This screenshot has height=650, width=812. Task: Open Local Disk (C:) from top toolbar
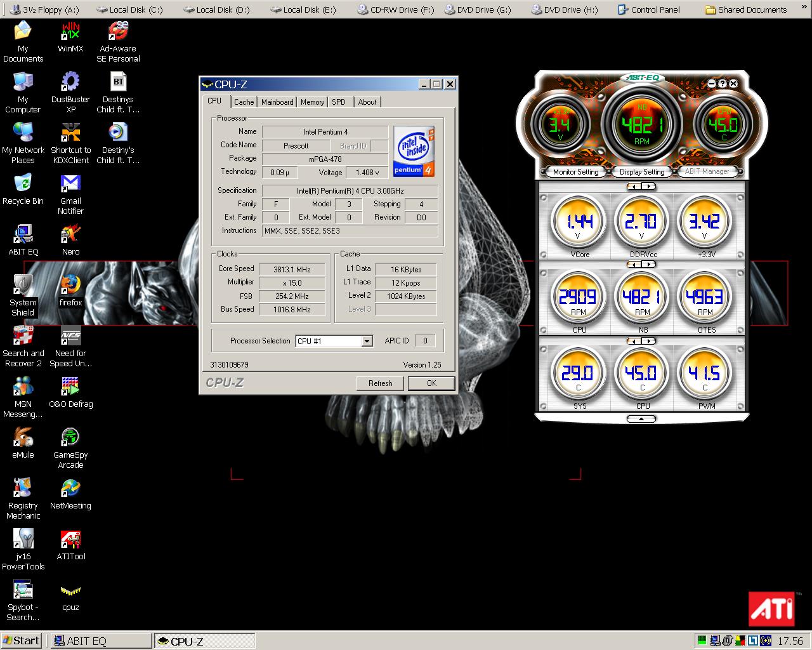(x=130, y=10)
